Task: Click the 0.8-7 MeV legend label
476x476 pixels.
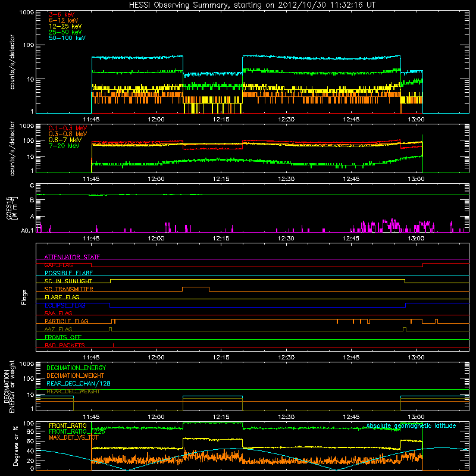Action: pos(65,140)
